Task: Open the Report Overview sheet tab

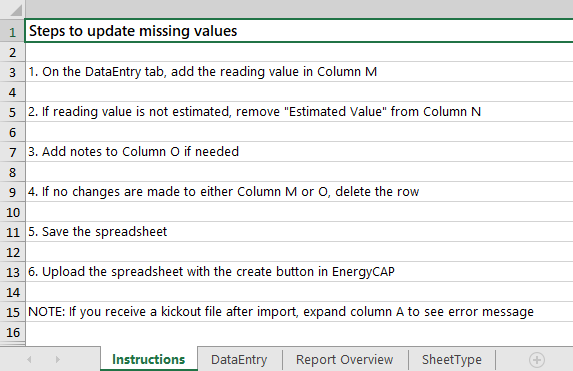Action: 345,360
